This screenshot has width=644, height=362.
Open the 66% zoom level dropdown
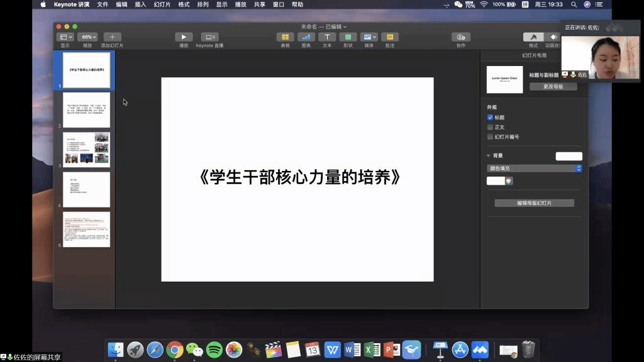[87, 37]
